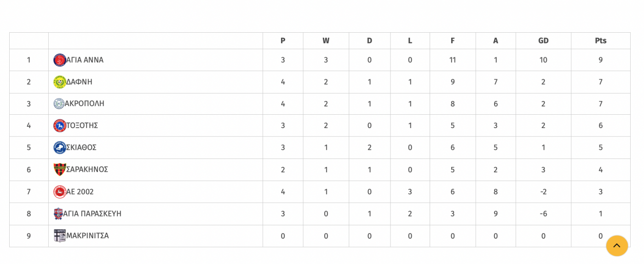The height and width of the screenshot is (264, 644).
Task: Click the W column header
Action: pyautogui.click(x=326, y=41)
